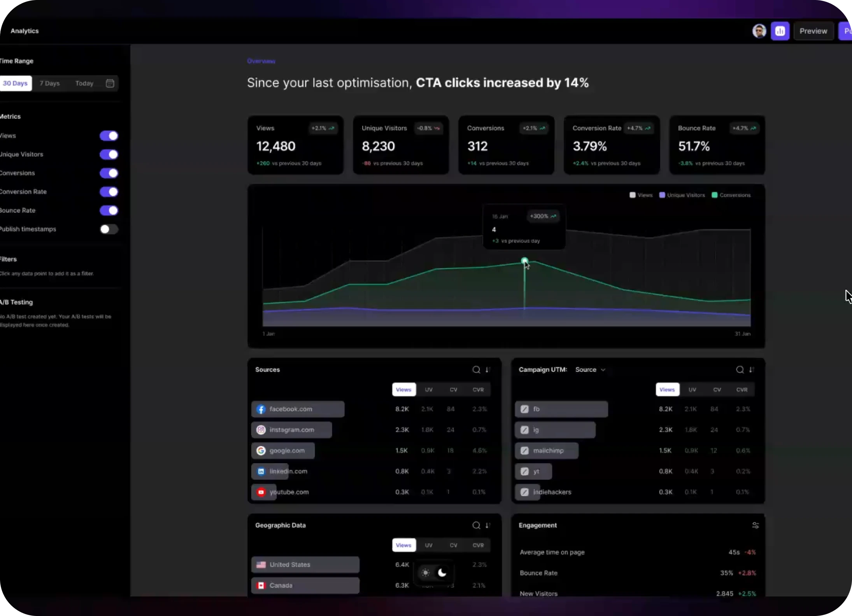Search within the Campaign UTM panel
Image resolution: width=852 pixels, height=616 pixels.
point(740,369)
